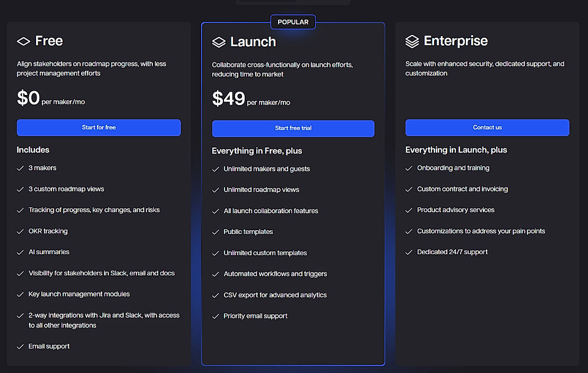Image resolution: width=588 pixels, height=373 pixels.
Task: Click checkmark beside OKR tracking
Action: tap(20, 231)
